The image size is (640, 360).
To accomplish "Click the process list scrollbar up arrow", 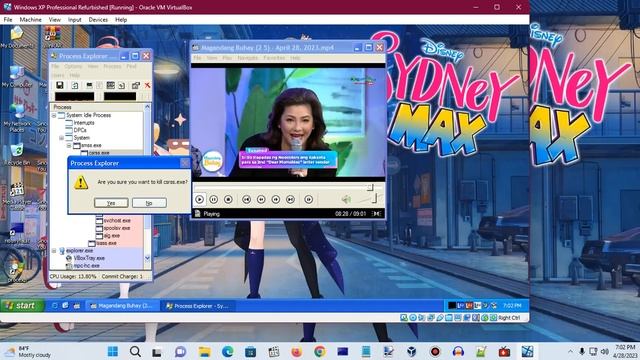I will pos(147,107).
